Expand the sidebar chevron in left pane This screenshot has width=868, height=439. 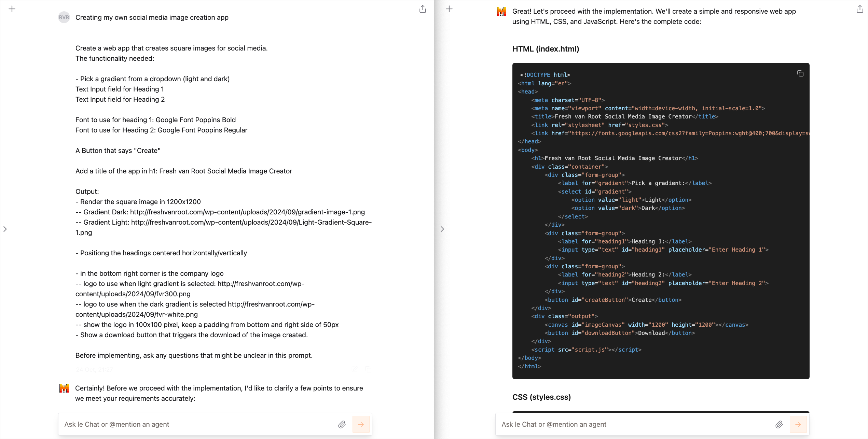pos(5,229)
